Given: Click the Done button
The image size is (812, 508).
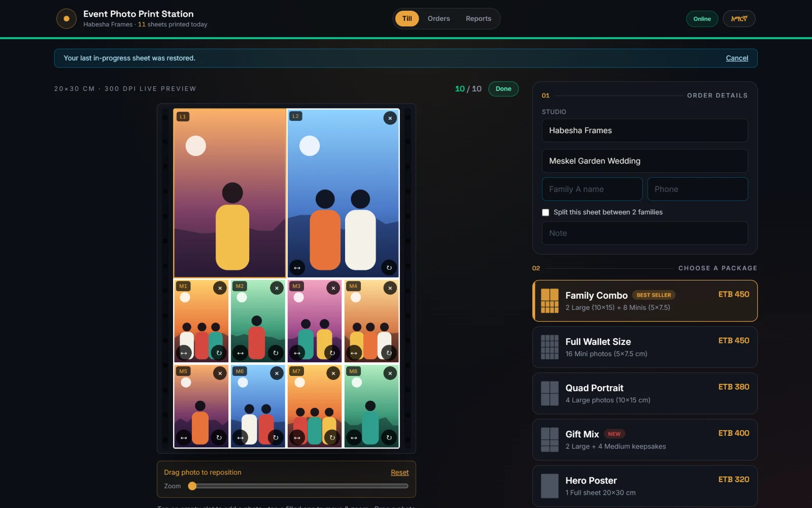Looking at the screenshot, I should pos(503,89).
